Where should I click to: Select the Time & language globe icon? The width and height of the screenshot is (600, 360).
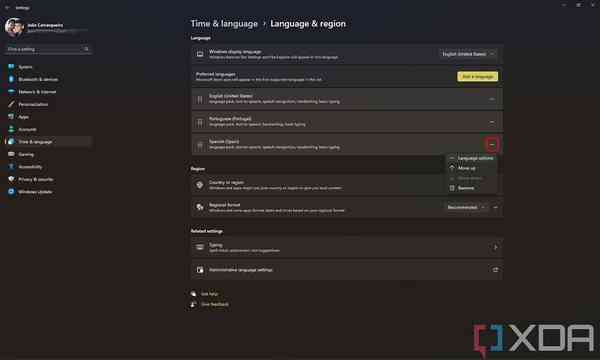[x=11, y=142]
